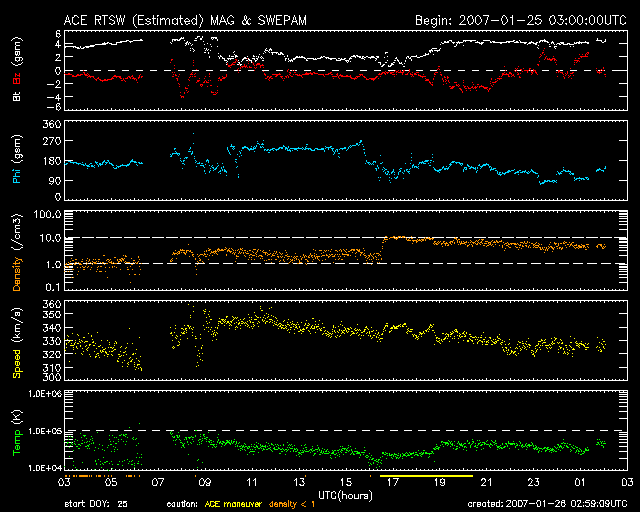The height and width of the screenshot is (512, 640).
Task: Click the "330" tick on the Speed axis
Action: (52, 341)
